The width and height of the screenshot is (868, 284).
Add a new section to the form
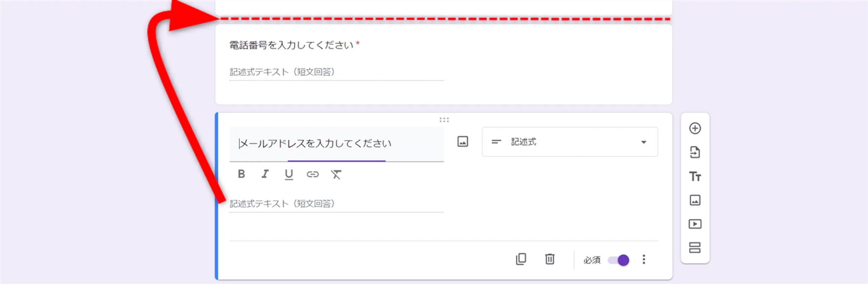[695, 247]
